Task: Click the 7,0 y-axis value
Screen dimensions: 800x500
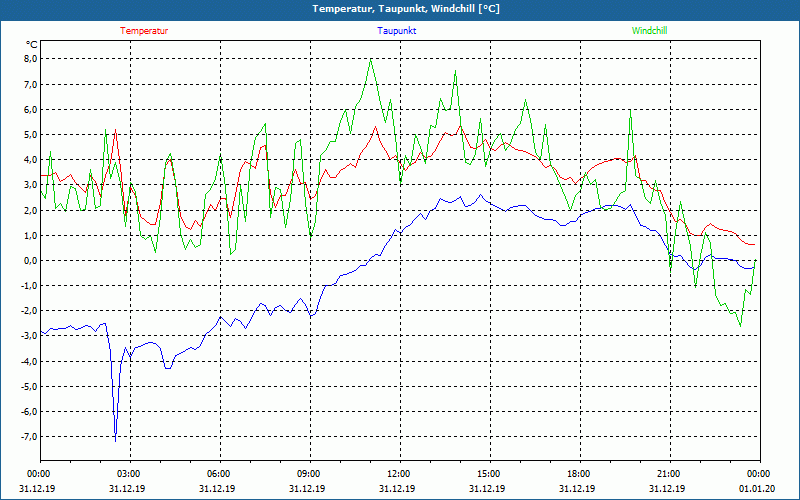Action: pos(31,84)
